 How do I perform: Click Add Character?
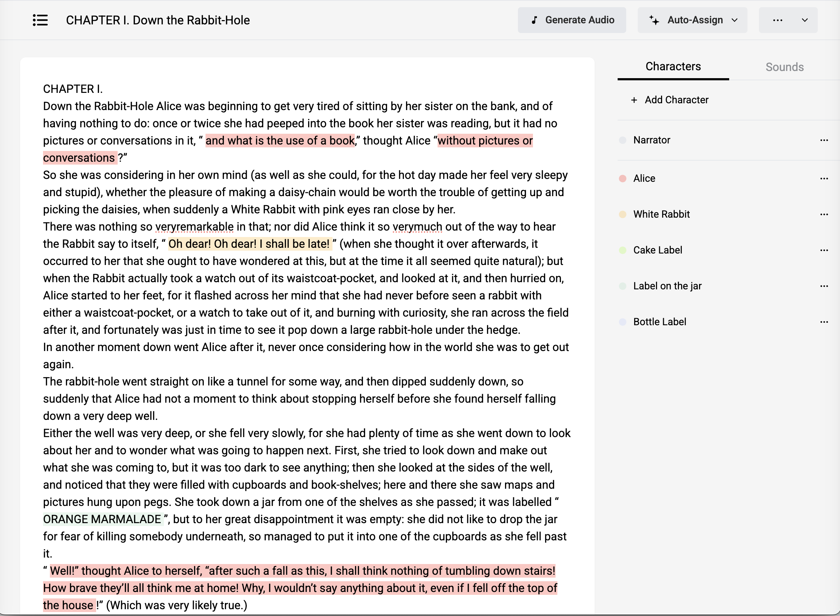(x=670, y=100)
